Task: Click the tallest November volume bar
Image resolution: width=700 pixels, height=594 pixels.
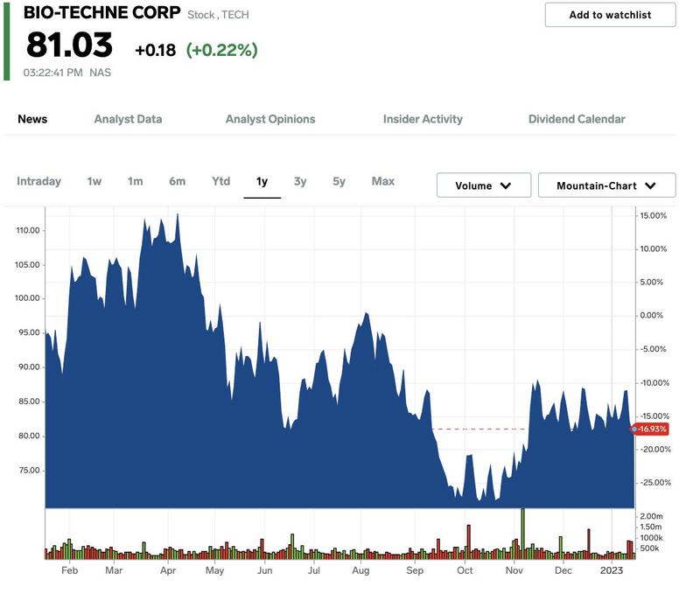Action: 522,534
